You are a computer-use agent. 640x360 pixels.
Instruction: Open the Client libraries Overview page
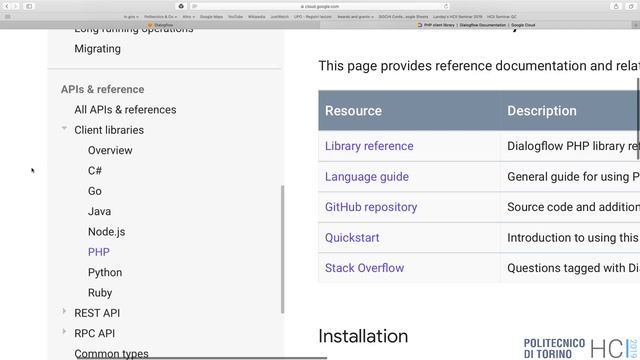(110, 150)
